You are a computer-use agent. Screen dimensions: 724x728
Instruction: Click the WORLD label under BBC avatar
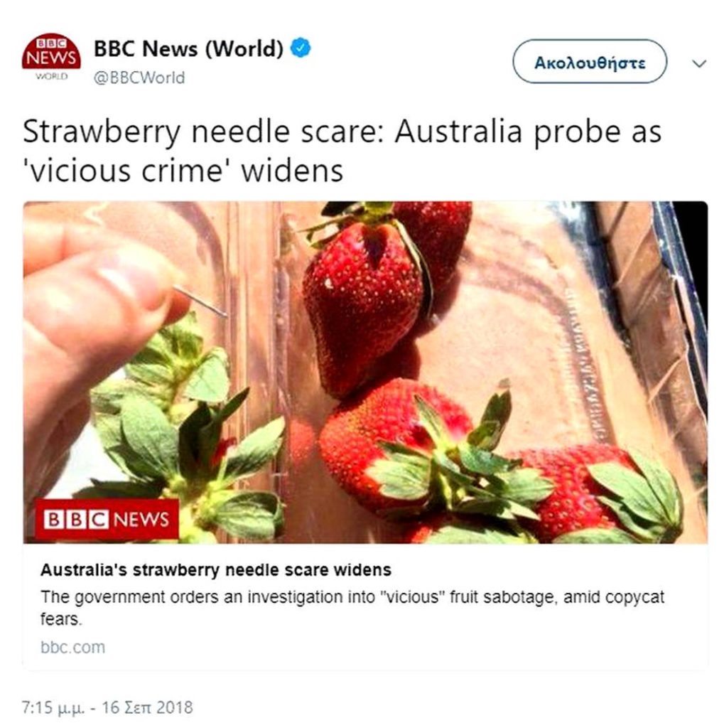pos(51,76)
